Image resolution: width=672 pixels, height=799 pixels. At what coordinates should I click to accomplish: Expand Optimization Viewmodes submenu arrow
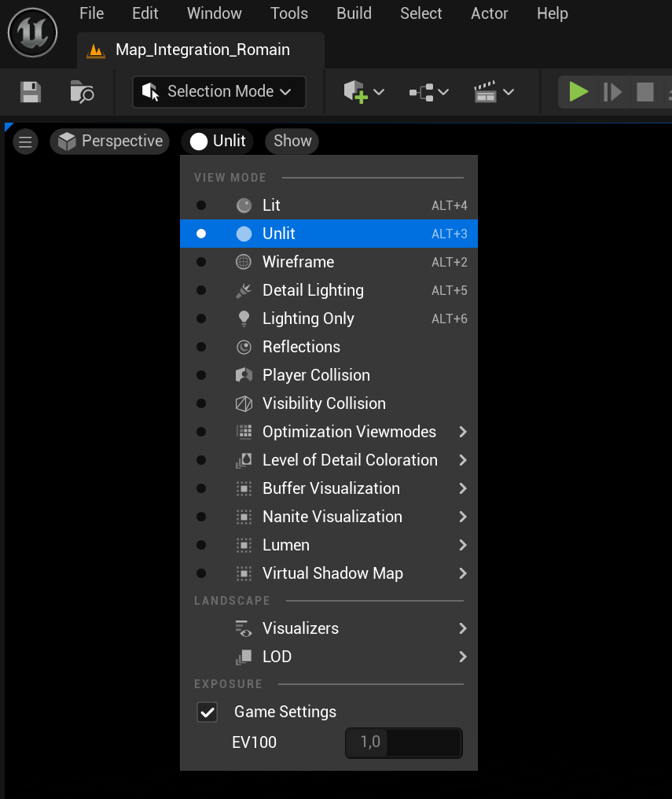point(463,432)
